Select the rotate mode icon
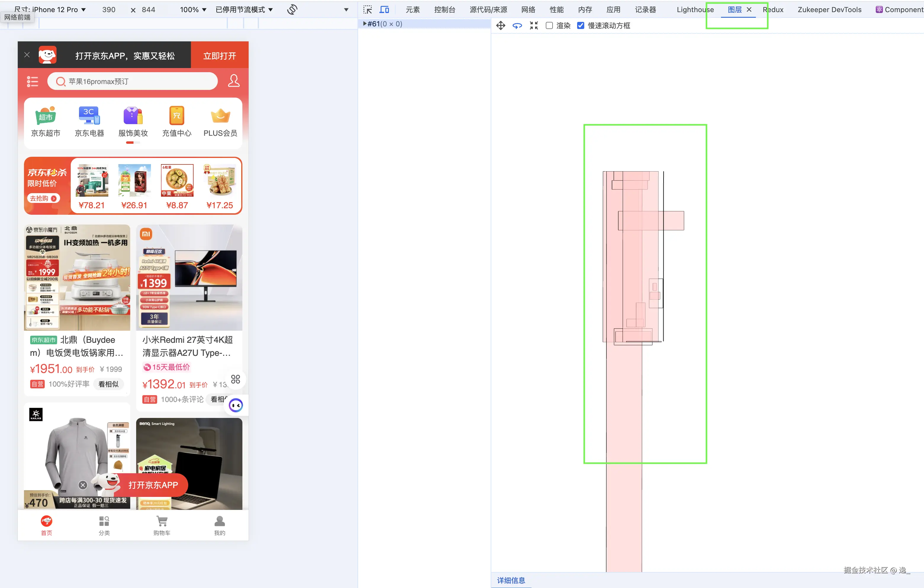 point(517,26)
